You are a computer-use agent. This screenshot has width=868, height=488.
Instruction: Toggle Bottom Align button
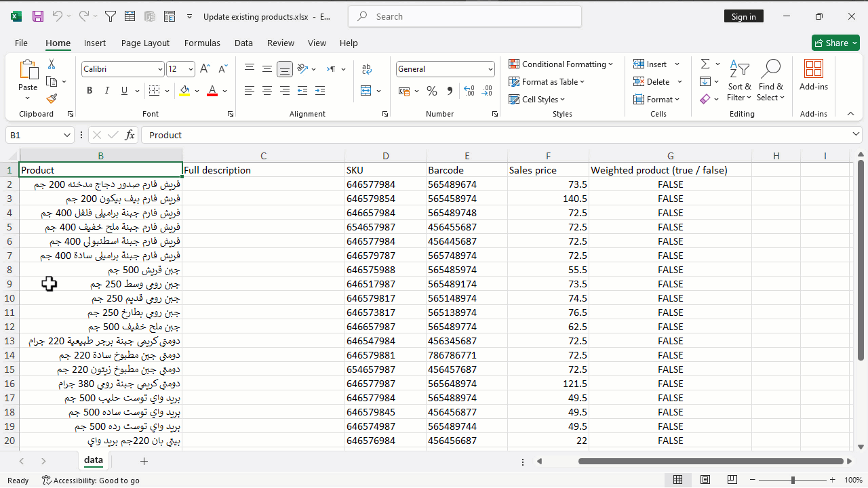[x=285, y=69]
